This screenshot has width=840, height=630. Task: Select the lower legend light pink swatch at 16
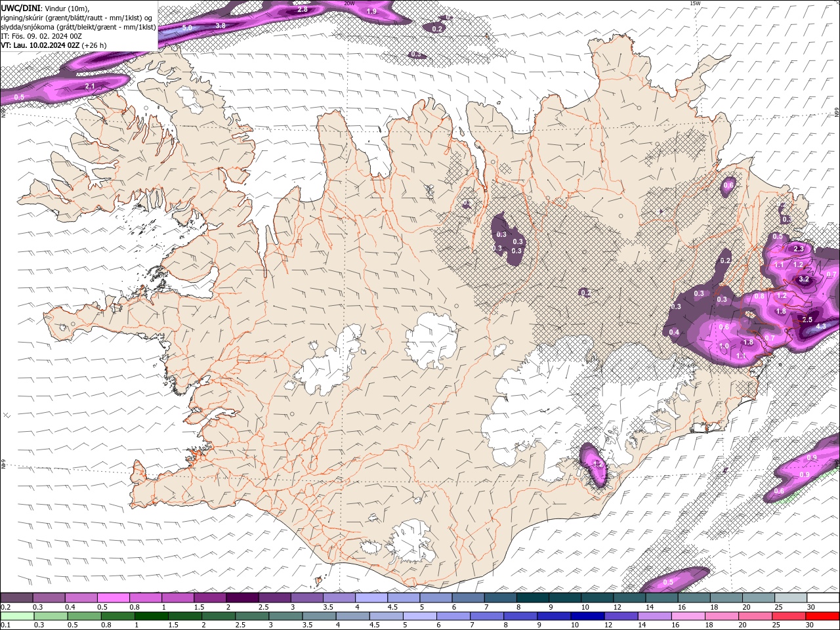[x=688, y=616]
